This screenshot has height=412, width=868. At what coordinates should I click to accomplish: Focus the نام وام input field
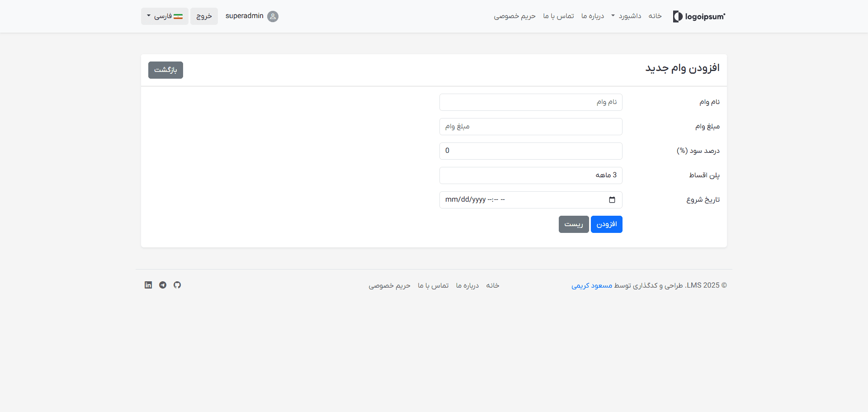pyautogui.click(x=531, y=102)
